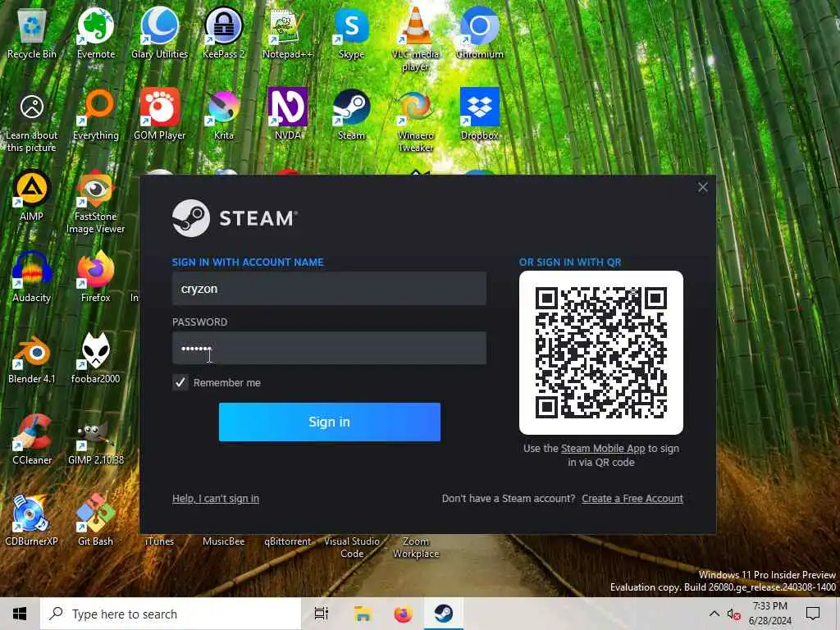Viewport: 840px width, 630px height.
Task: Open the Skype desktop shortcut
Action: point(351,34)
